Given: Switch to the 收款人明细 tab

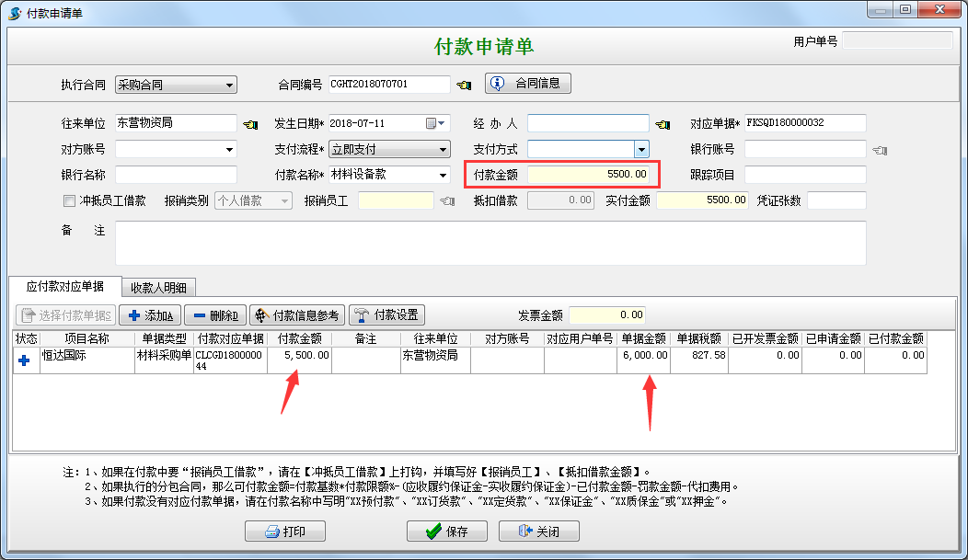Looking at the screenshot, I should 158,288.
